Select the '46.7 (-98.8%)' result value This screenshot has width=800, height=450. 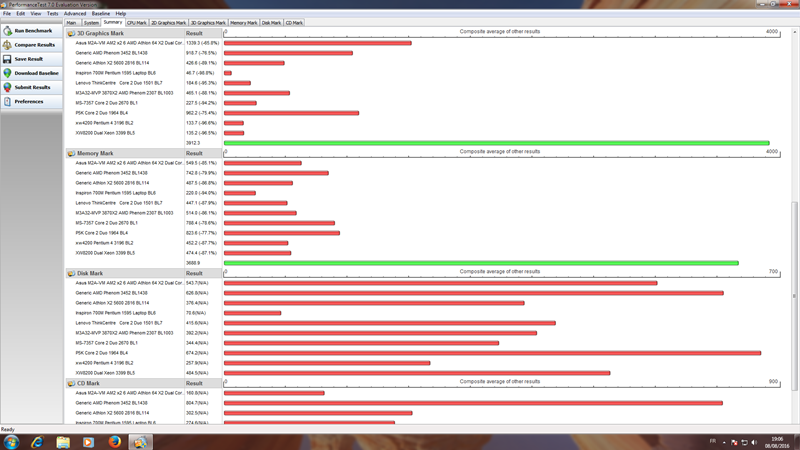coord(201,73)
